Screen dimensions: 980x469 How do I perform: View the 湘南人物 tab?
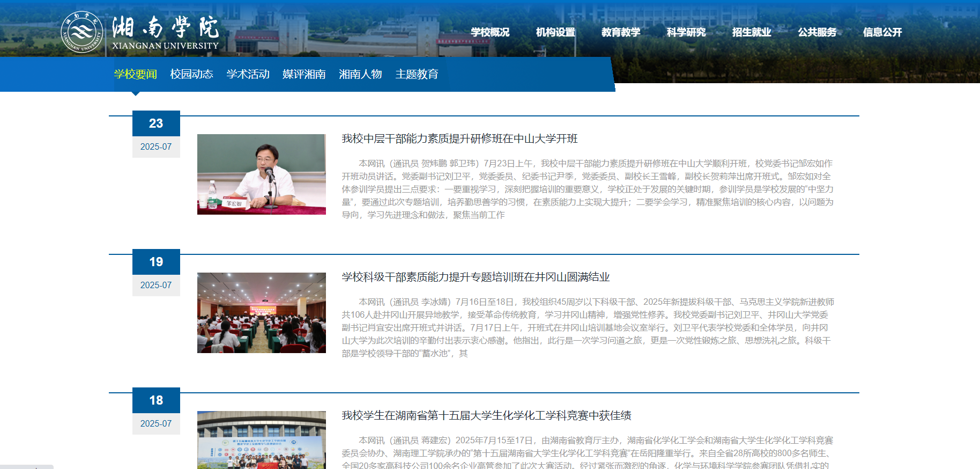[361, 74]
